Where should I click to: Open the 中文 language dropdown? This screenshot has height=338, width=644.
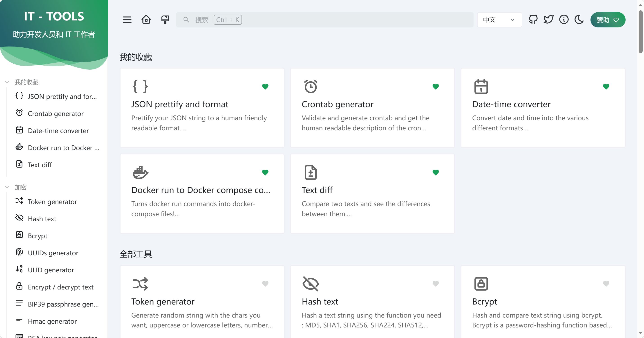[x=499, y=20]
